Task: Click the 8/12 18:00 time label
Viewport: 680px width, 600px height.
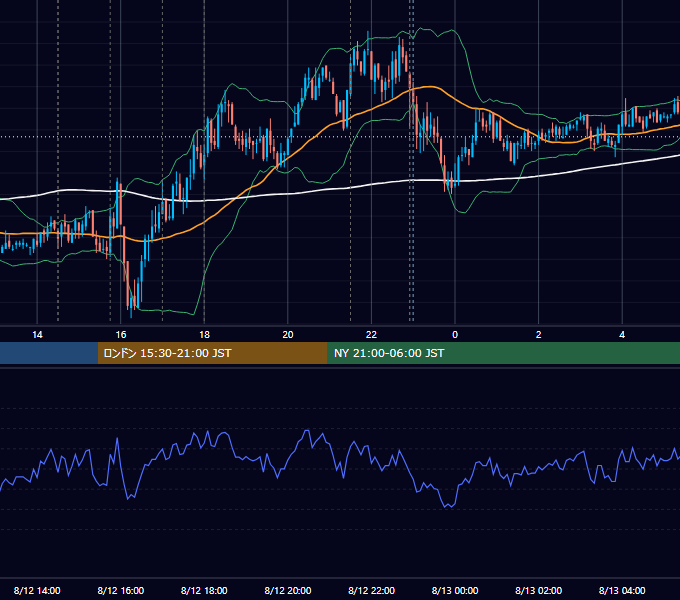Action: 204,590
